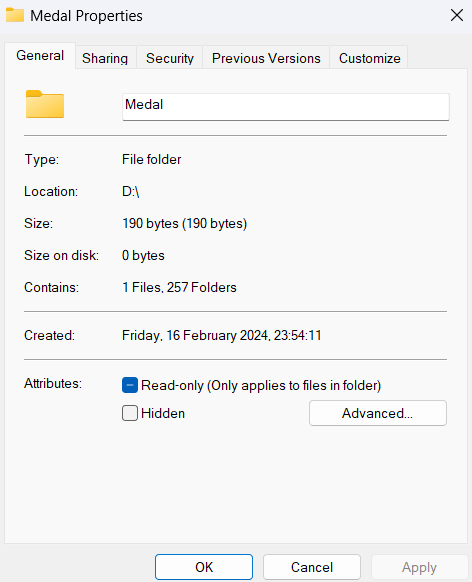Click the title bar folder icon

pyautogui.click(x=15, y=15)
